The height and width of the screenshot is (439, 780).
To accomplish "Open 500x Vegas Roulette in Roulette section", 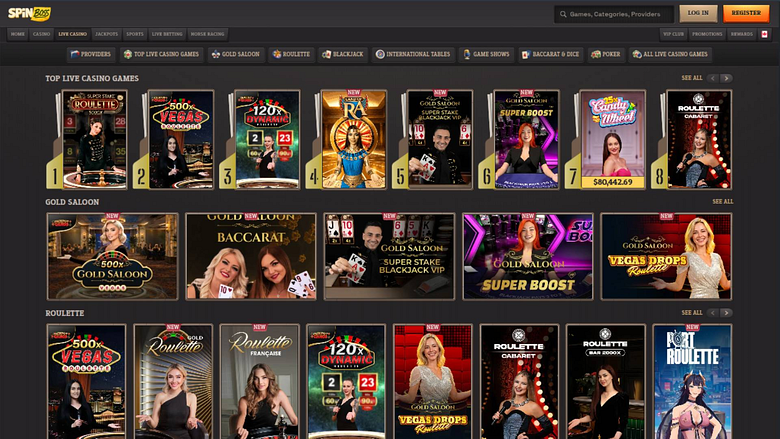I will (x=87, y=382).
